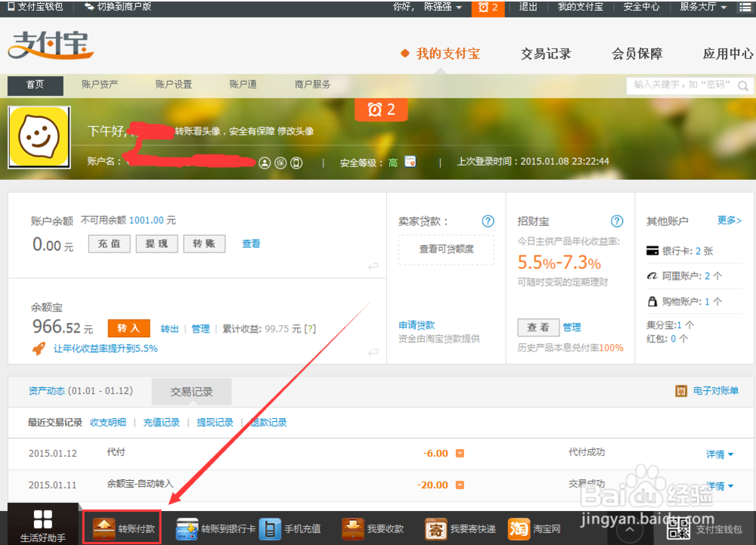
Task: Click the yellow lemon avatar picture
Action: click(x=39, y=138)
